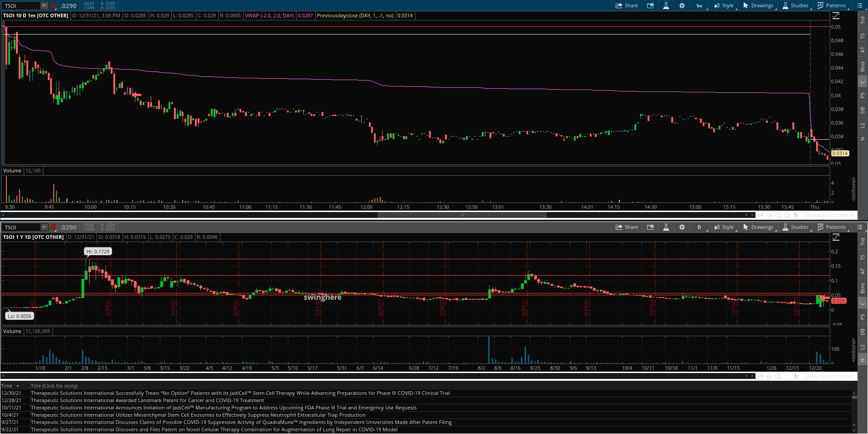Image resolution: width=868 pixels, height=434 pixels.
Task: Click the Share button in top chart
Action: (x=627, y=6)
